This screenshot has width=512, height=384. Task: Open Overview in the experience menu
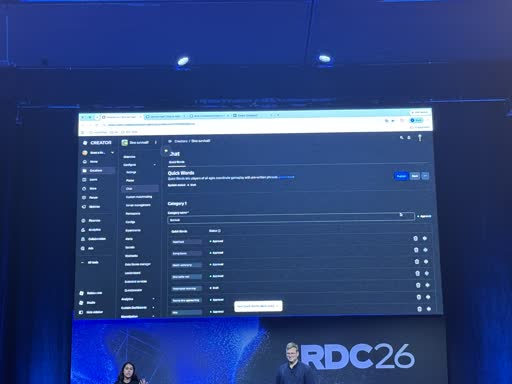129,157
